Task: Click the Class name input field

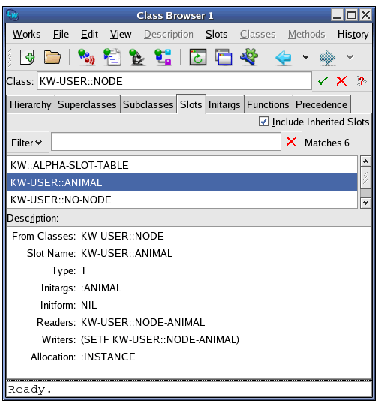Action: click(x=174, y=81)
